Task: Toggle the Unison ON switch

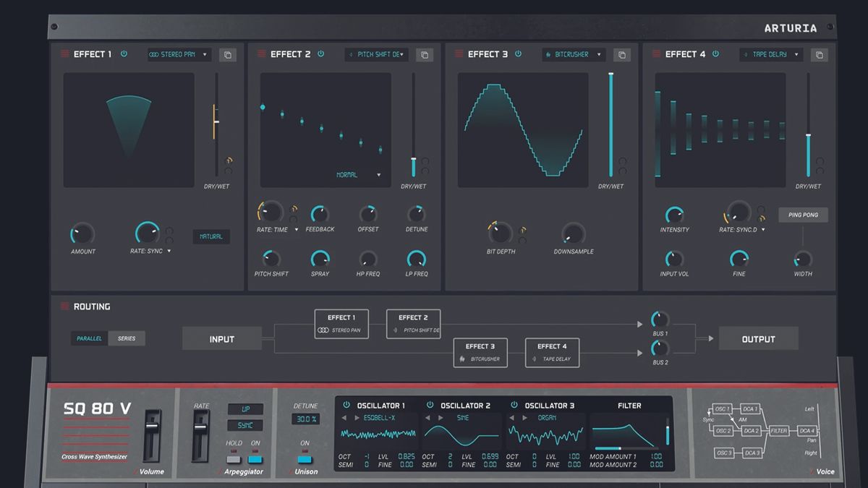Action: pos(304,458)
